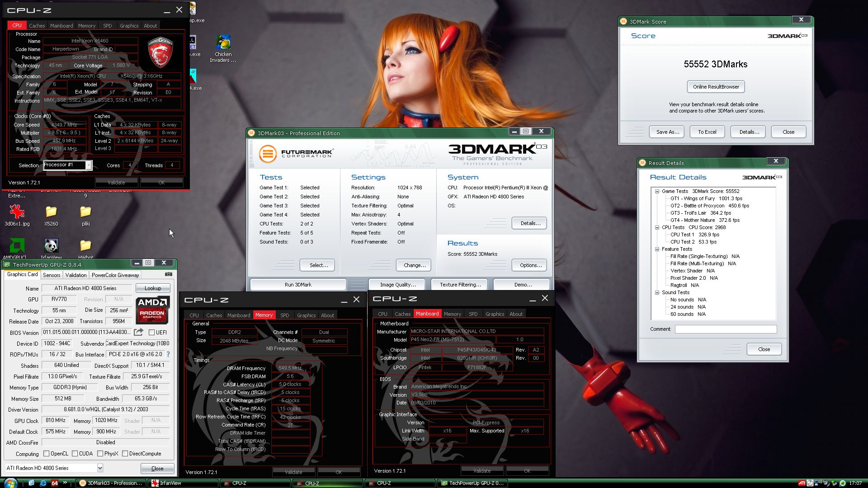Viewport: 868px width, 488px height.
Task: Launch Internet Explorer from quick launch
Action: [x=43, y=483]
